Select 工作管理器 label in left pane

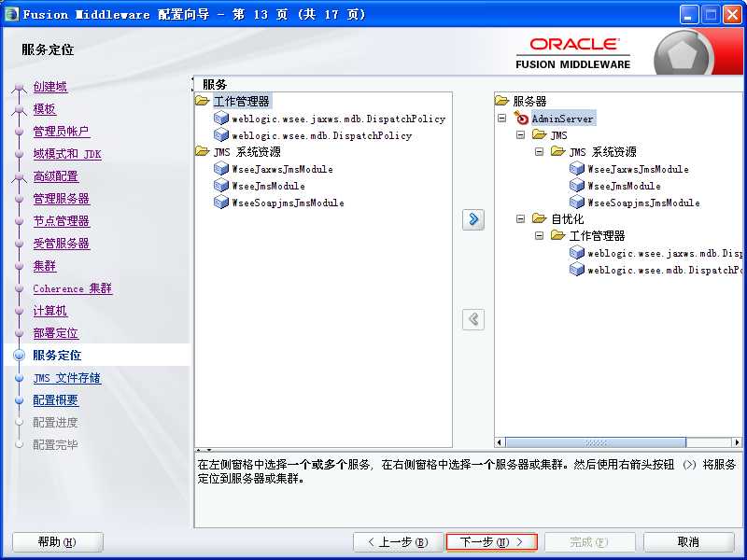click(x=242, y=101)
